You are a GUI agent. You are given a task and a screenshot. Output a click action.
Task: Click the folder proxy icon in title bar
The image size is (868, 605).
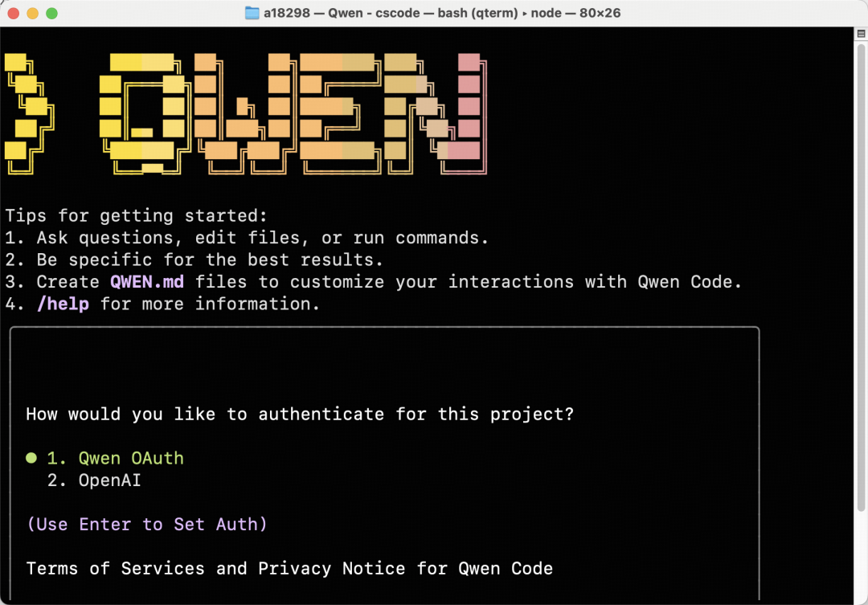point(252,13)
